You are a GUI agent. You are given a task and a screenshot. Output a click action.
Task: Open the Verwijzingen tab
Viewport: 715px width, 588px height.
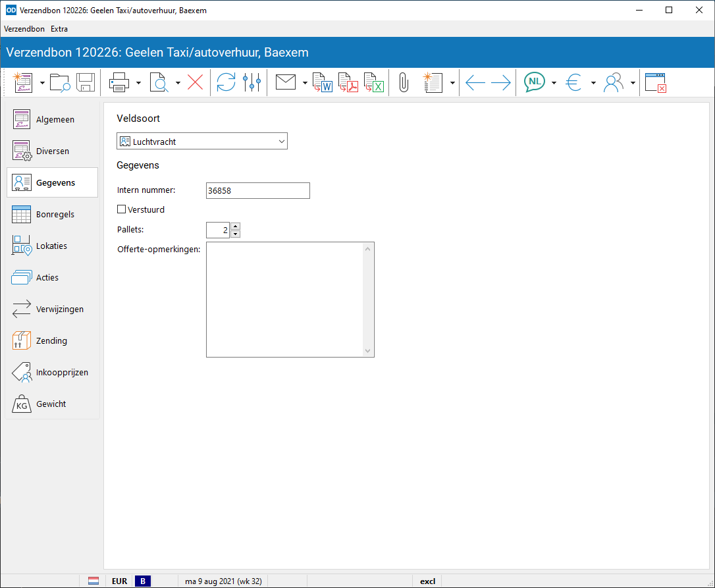[x=53, y=309]
